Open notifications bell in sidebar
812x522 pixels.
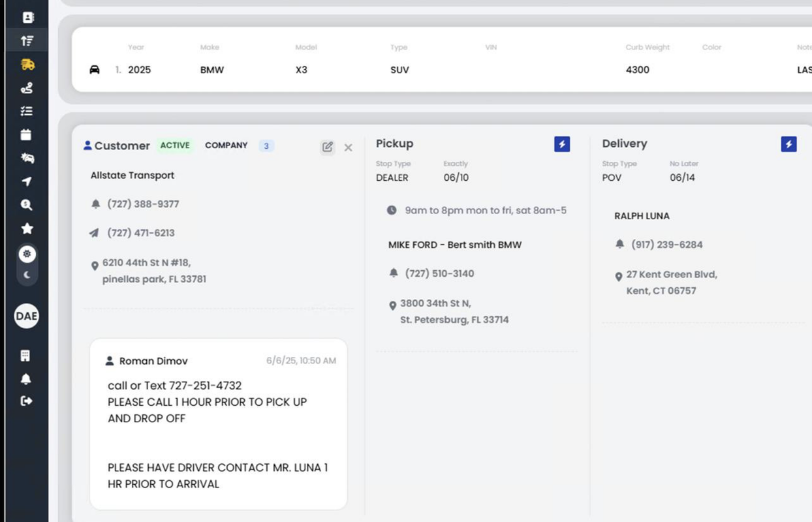pyautogui.click(x=26, y=379)
